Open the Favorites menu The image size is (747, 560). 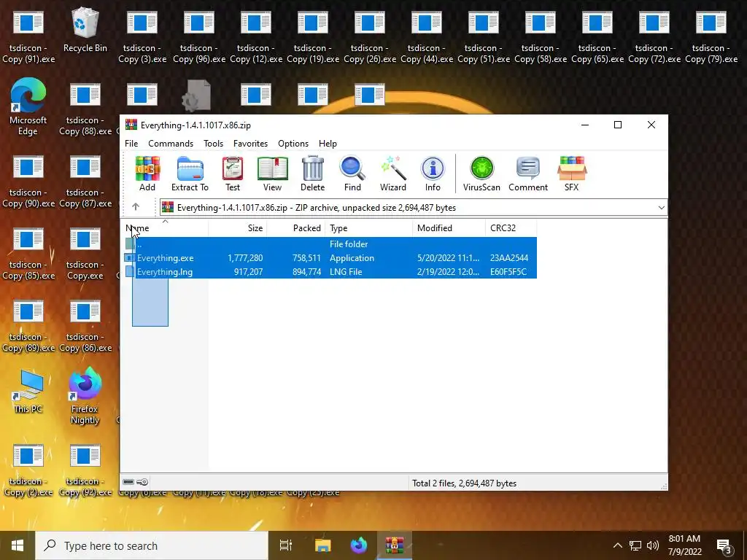tap(251, 144)
